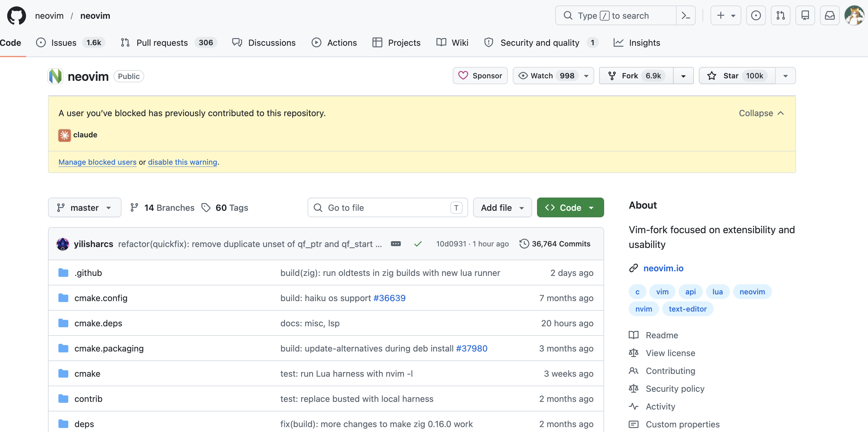Open the 10d0931 commit hash

point(451,244)
